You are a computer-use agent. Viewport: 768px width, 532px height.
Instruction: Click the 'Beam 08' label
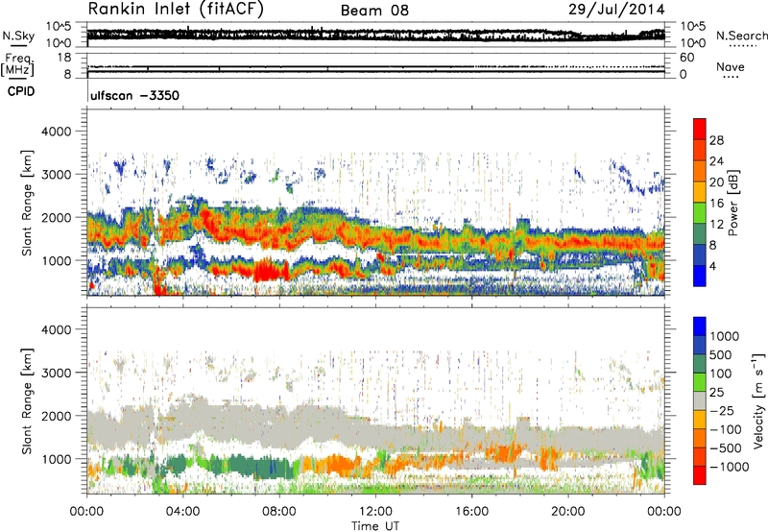374,11
